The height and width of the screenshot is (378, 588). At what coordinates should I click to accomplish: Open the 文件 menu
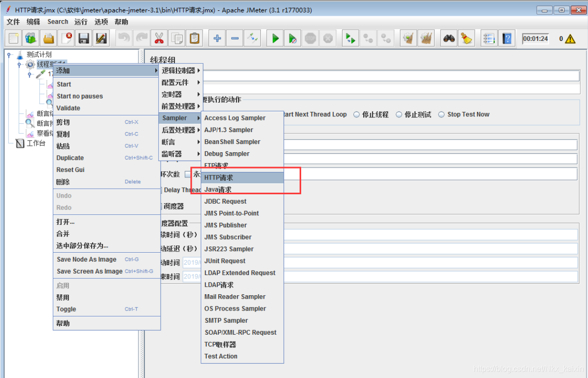(13, 22)
